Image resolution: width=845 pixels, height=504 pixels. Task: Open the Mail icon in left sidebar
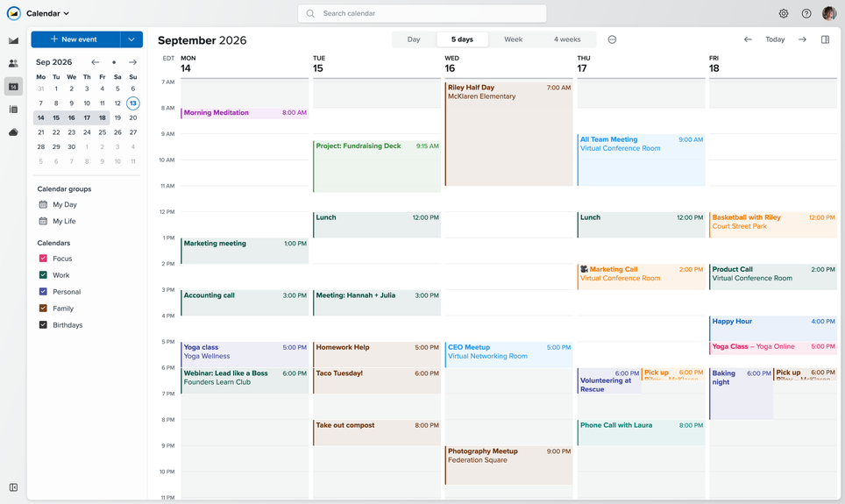click(13, 40)
